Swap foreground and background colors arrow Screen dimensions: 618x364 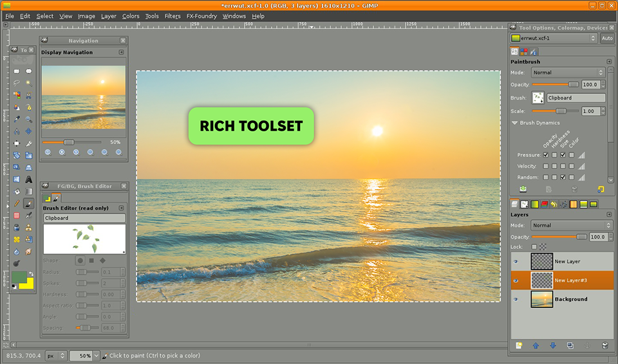pyautogui.click(x=31, y=273)
